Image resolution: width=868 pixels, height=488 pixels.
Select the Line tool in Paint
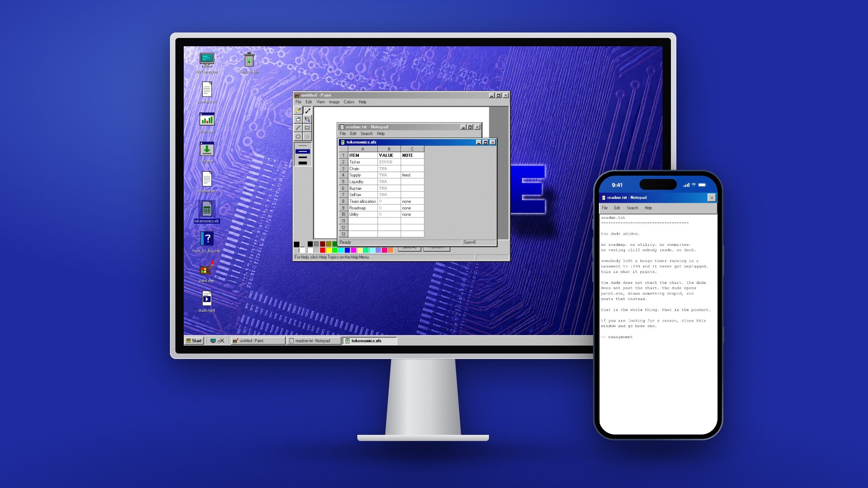click(298, 128)
